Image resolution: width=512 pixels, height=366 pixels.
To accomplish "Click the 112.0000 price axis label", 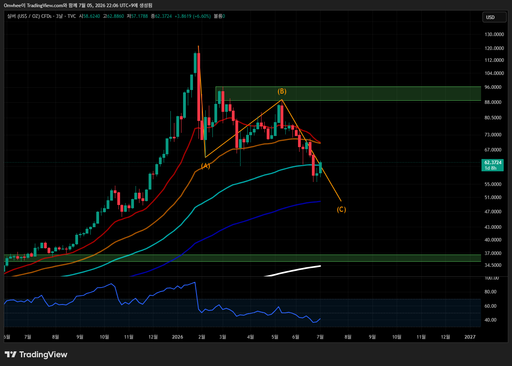I will pyautogui.click(x=494, y=60).
